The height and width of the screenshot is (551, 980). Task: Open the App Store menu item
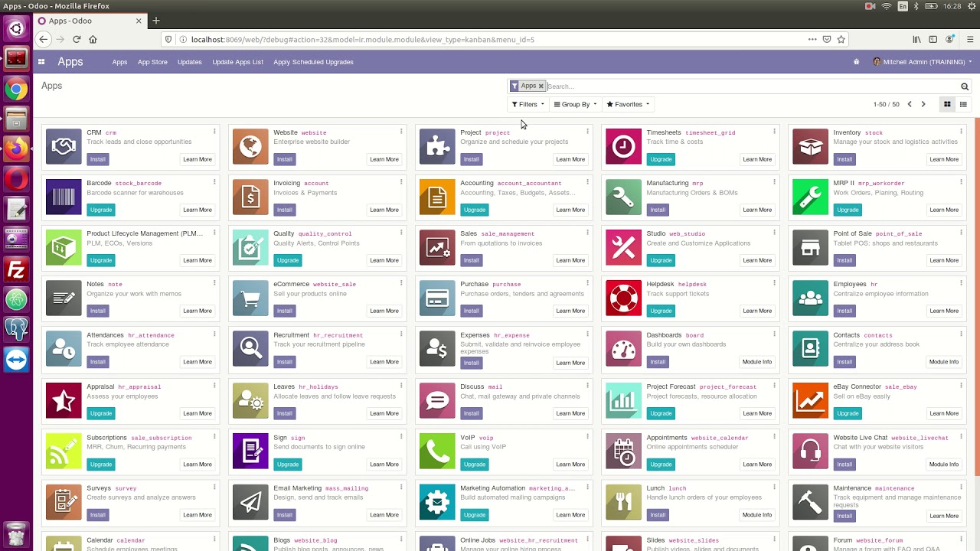click(x=152, y=62)
